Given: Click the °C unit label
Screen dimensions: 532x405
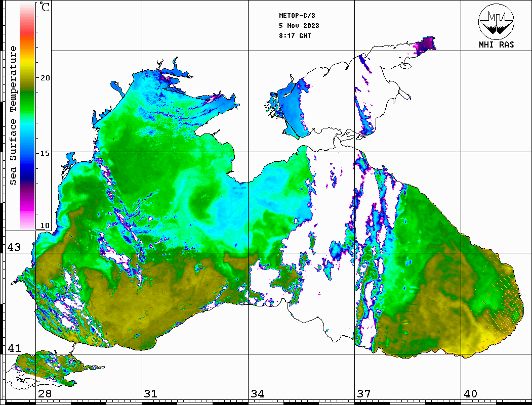Looking at the screenshot, I should [x=45, y=7].
